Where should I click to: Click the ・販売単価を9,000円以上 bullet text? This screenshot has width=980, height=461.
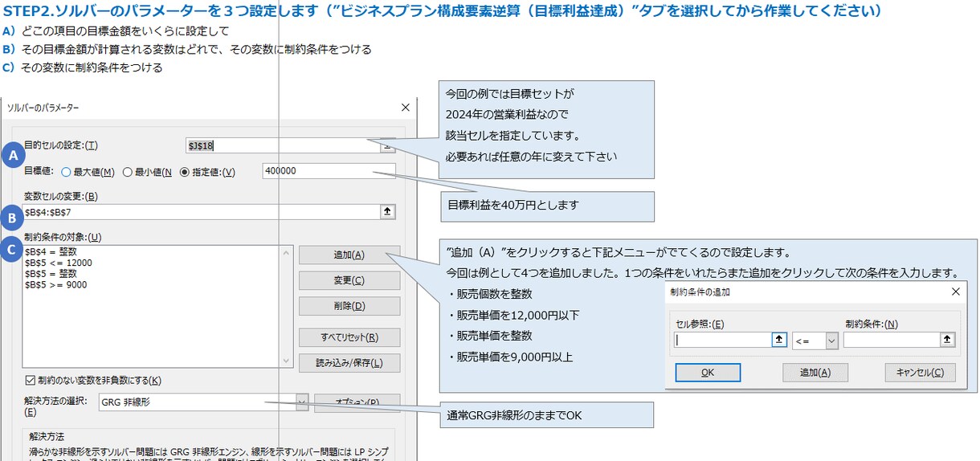tap(509, 357)
